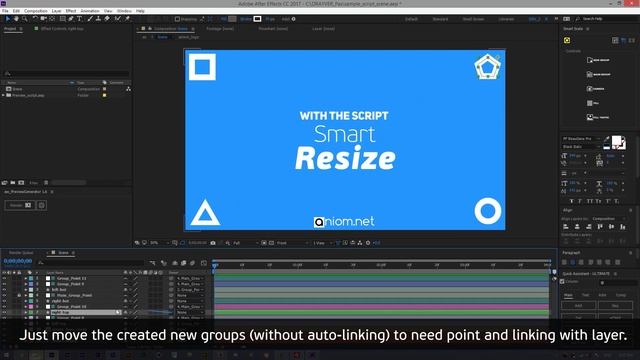Switch to Footage (none) tab

(x=220, y=29)
